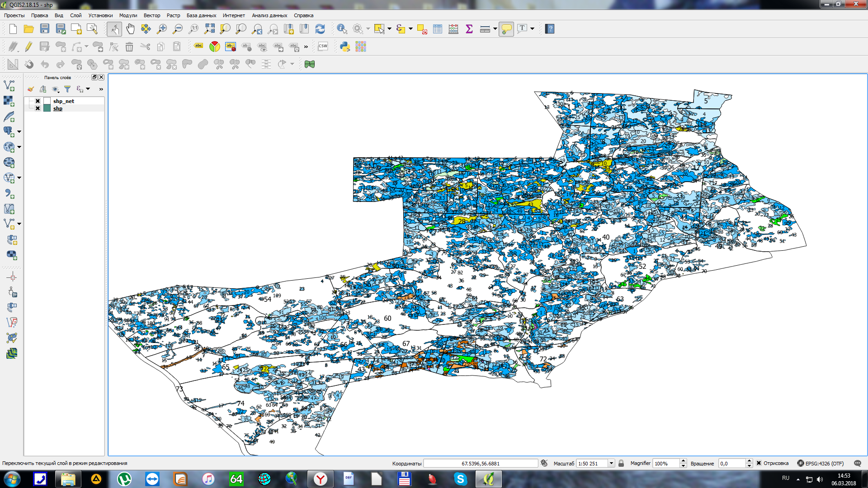The width and height of the screenshot is (868, 488).
Task: Toggle visibility of shp layer
Action: (x=38, y=108)
